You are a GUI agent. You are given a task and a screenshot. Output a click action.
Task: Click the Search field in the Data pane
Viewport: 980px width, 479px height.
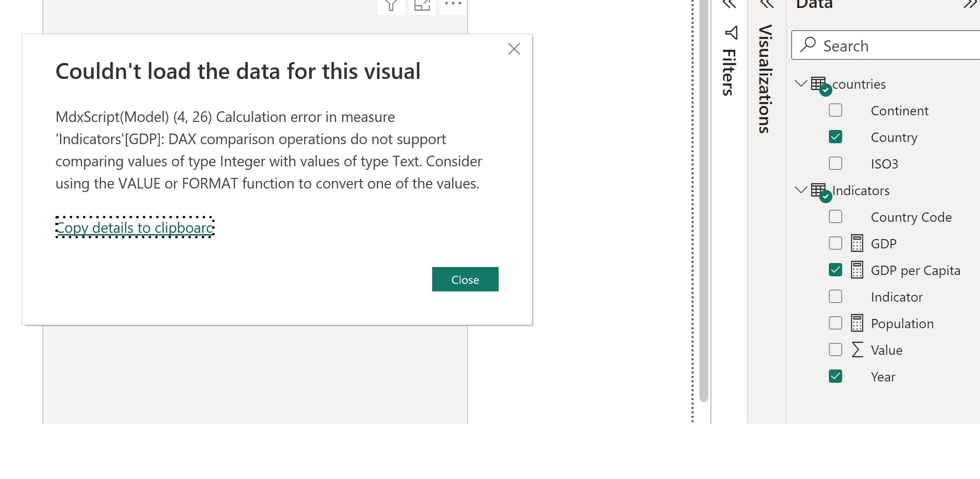pyautogui.click(x=886, y=45)
